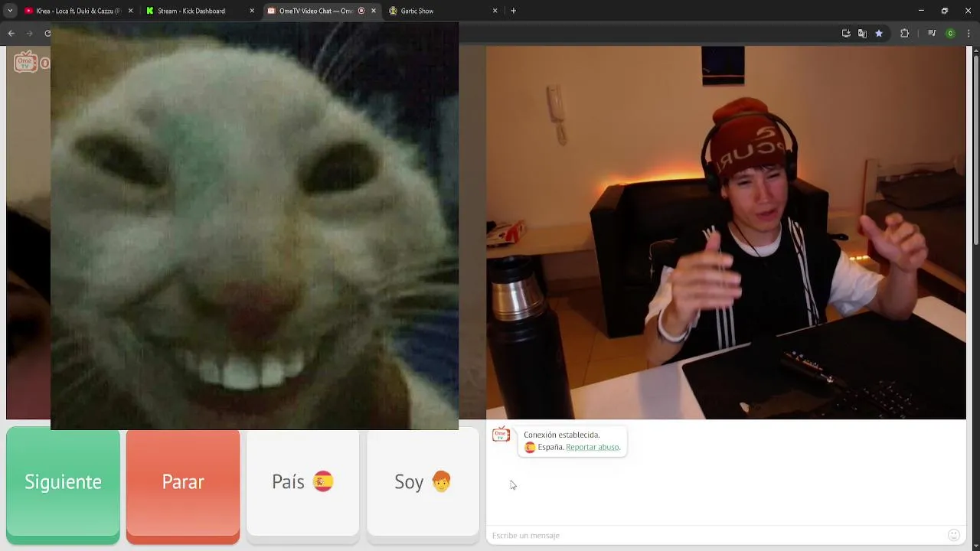
Task: Open the green profile avatar menu
Action: (x=950, y=33)
